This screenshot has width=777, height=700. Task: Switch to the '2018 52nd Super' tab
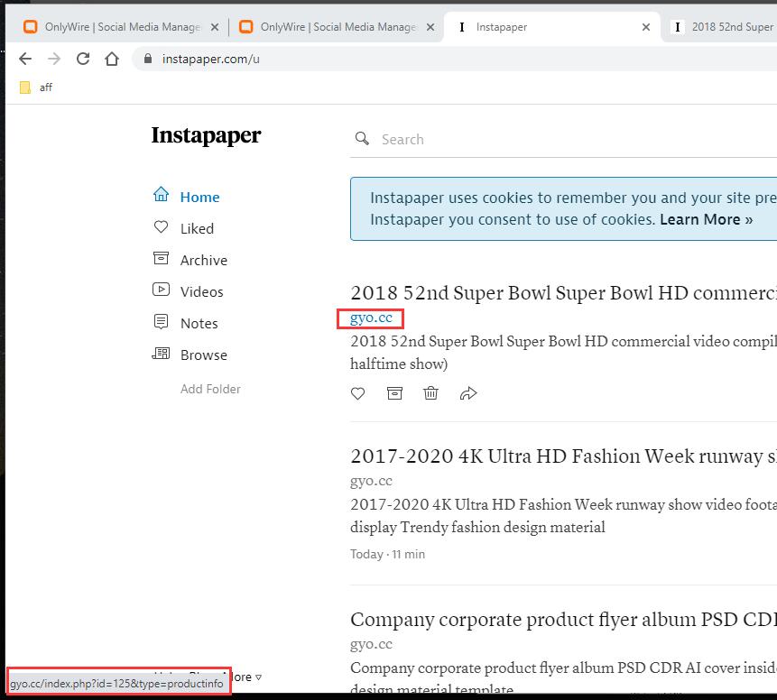(x=721, y=27)
